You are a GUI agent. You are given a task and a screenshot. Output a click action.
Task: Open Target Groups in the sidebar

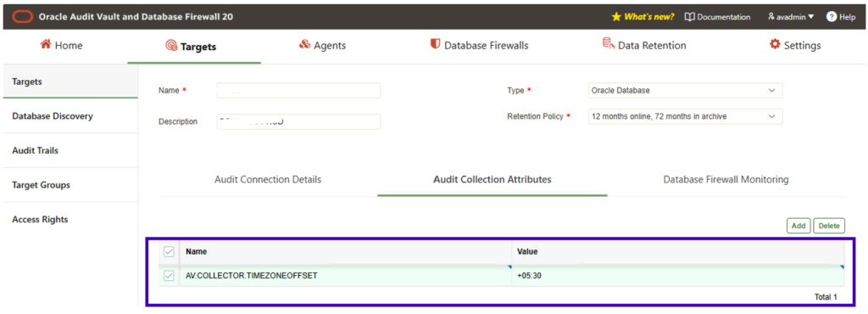[70, 185]
